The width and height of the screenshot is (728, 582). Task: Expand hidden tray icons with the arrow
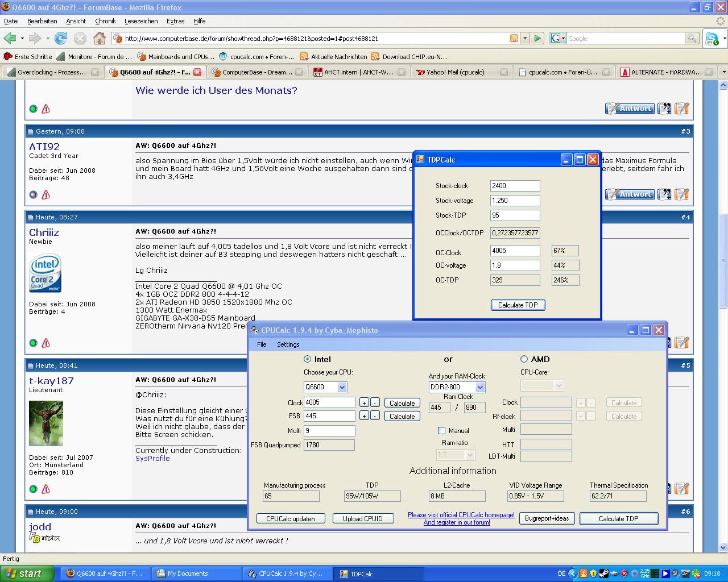pos(573,573)
